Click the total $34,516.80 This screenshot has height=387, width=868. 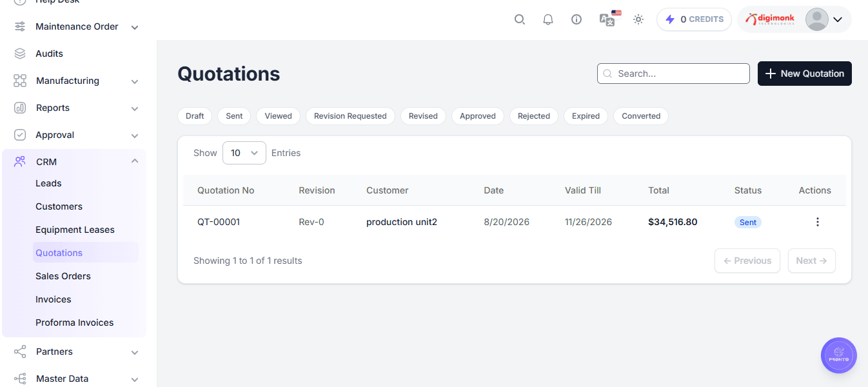coord(673,222)
